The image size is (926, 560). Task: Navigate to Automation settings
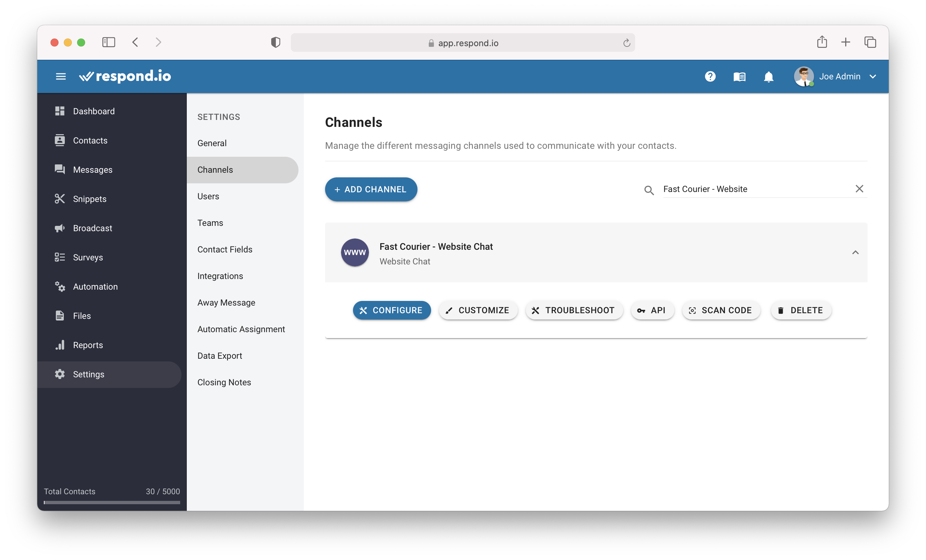coord(96,286)
